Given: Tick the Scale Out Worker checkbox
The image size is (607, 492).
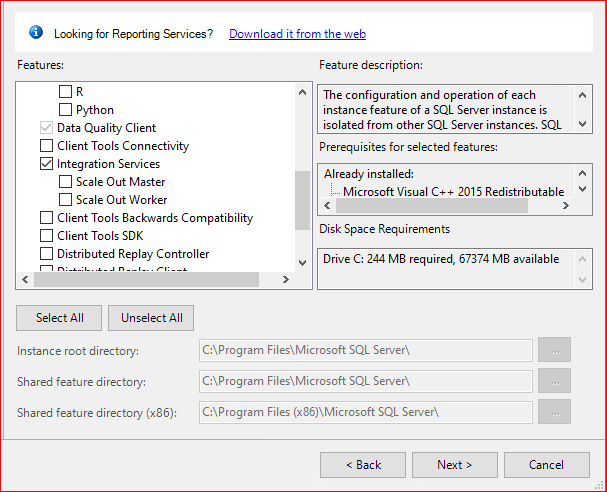Looking at the screenshot, I should click(65, 200).
